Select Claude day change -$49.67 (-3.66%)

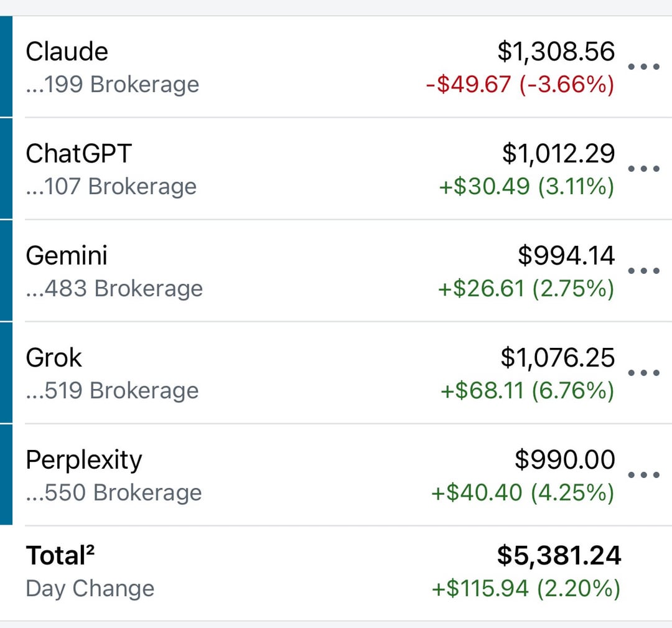coord(520,84)
